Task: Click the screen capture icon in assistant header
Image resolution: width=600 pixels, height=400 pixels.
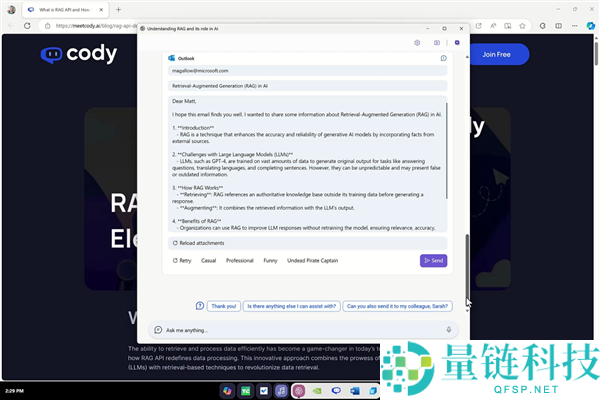Action: pyautogui.click(x=437, y=42)
